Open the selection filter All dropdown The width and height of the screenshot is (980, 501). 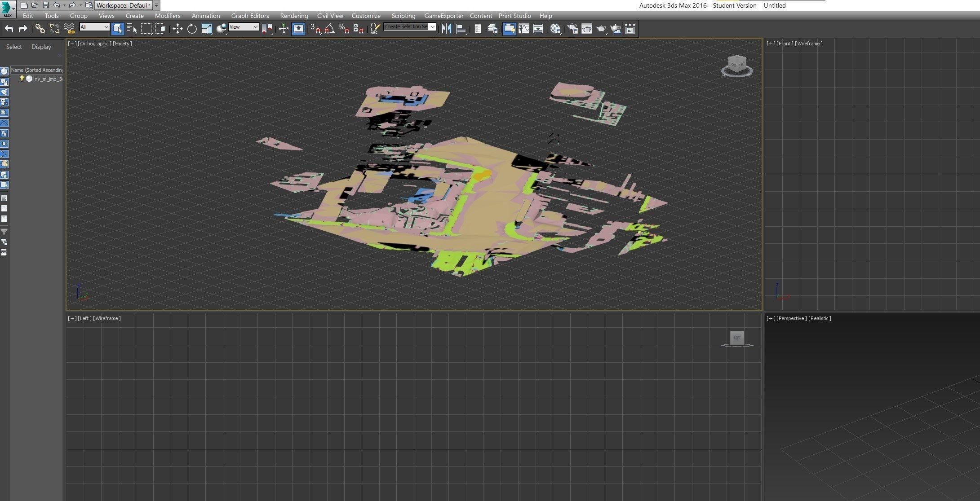94,27
